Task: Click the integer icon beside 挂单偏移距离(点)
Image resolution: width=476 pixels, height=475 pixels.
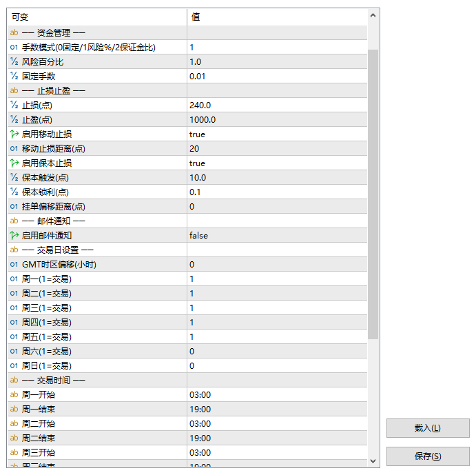Action: pyautogui.click(x=14, y=206)
